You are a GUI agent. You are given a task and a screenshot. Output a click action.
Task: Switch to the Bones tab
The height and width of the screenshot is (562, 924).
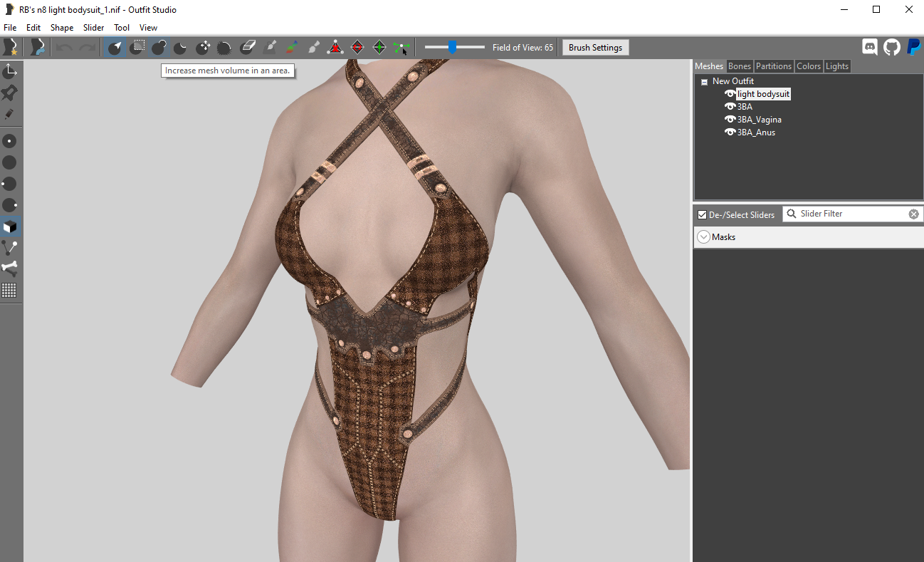pos(739,66)
